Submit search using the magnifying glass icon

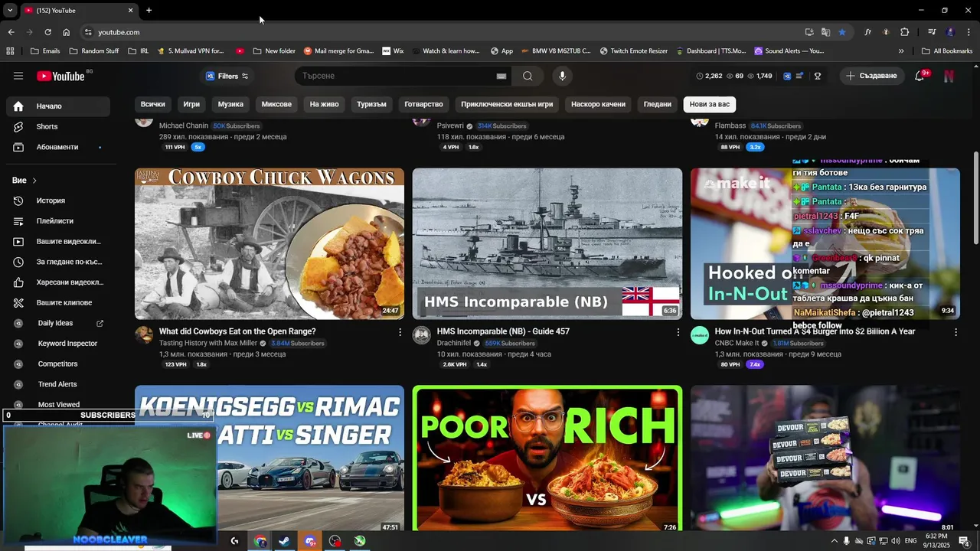528,76
